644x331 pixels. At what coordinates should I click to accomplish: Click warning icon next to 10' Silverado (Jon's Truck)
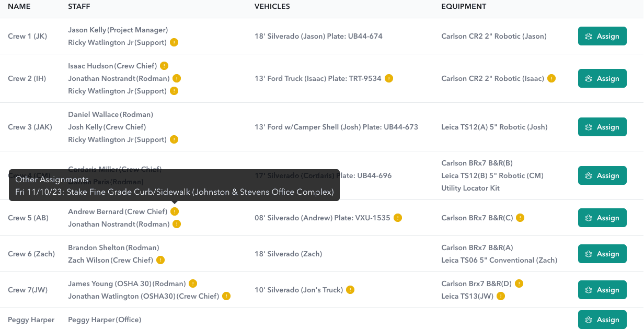pyautogui.click(x=350, y=290)
